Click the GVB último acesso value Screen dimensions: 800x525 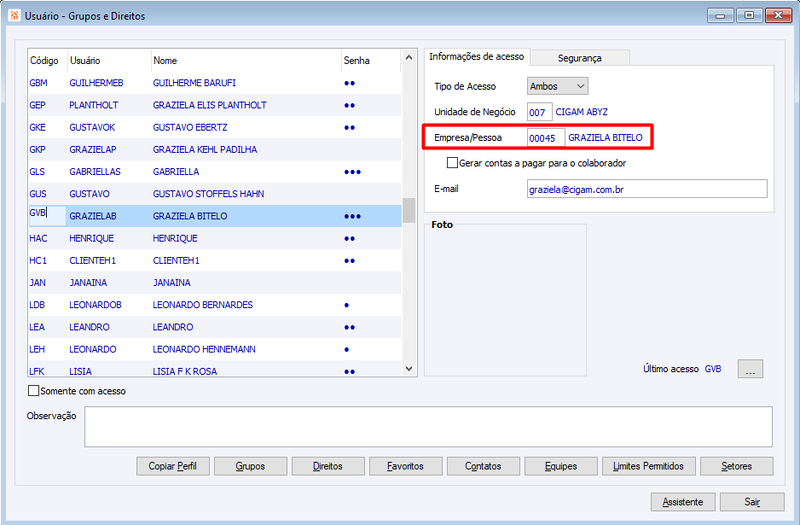[x=713, y=369]
